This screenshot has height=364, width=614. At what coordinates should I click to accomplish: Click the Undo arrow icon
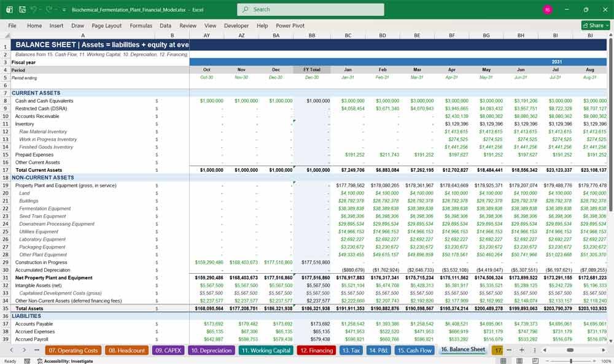(34, 9)
